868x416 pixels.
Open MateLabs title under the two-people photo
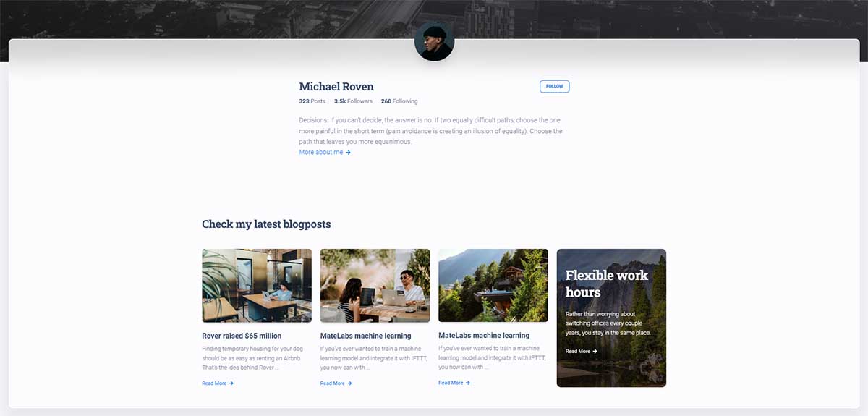365,336
